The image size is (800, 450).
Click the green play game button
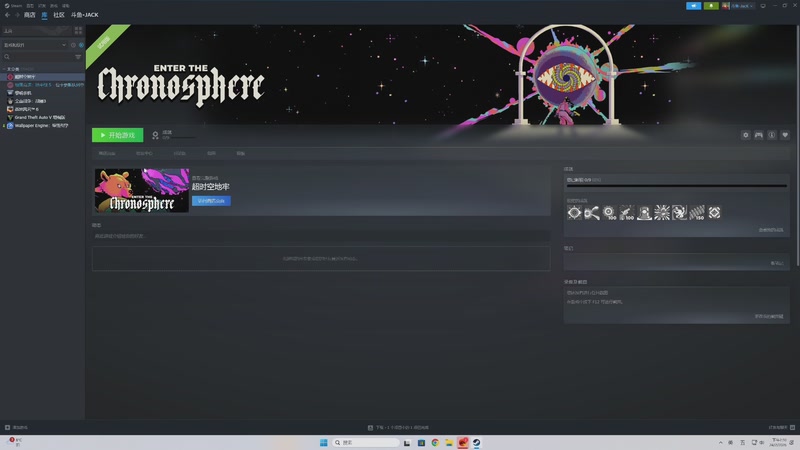tap(117, 135)
